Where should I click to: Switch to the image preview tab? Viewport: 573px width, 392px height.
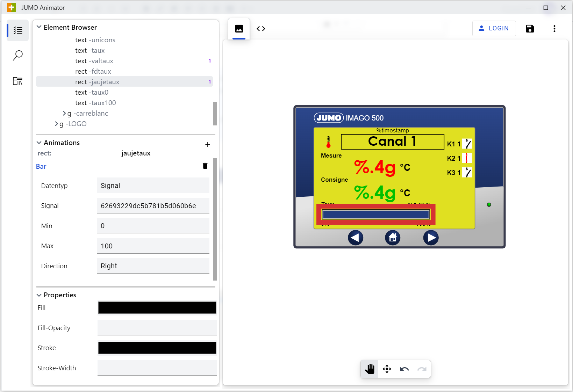239,29
